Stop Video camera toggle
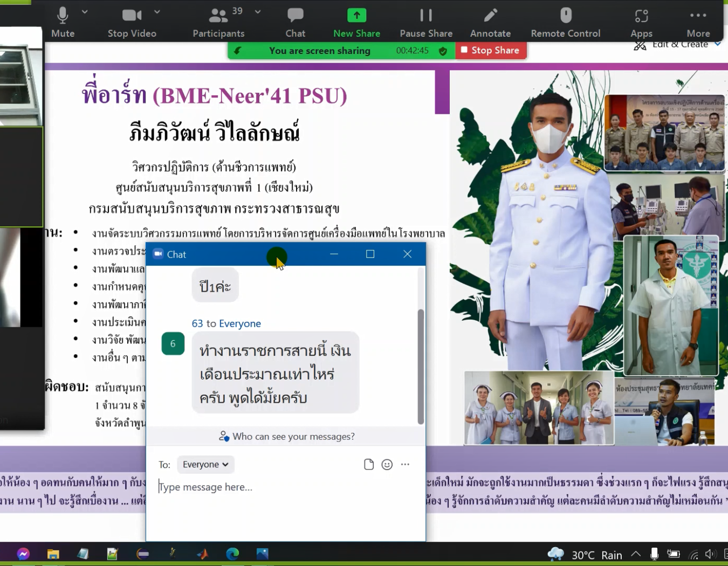 (132, 22)
